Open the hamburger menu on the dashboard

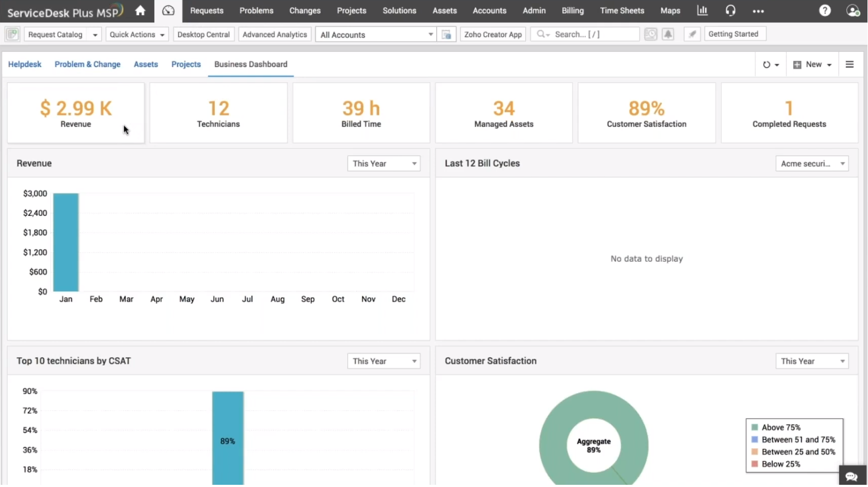click(849, 64)
